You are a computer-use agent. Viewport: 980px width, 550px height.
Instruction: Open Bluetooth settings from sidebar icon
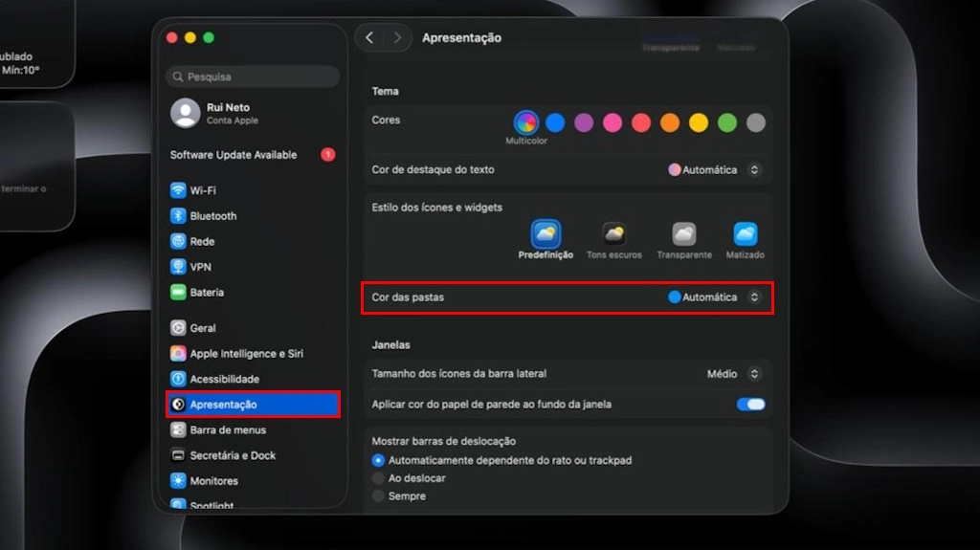[178, 216]
